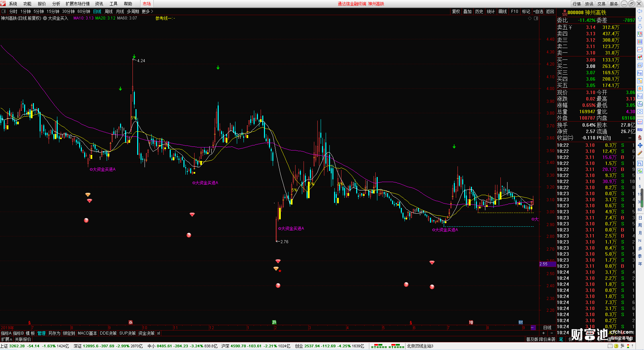This screenshot has width=644, height=350.
Task: Open the 复权 adjustment dropdown
Action: pyautogui.click(x=456, y=11)
